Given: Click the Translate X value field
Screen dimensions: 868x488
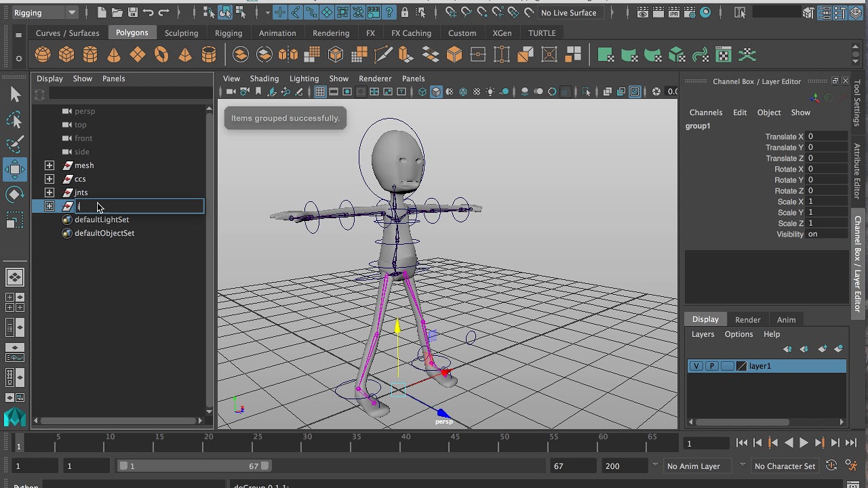Looking at the screenshot, I should (827, 136).
